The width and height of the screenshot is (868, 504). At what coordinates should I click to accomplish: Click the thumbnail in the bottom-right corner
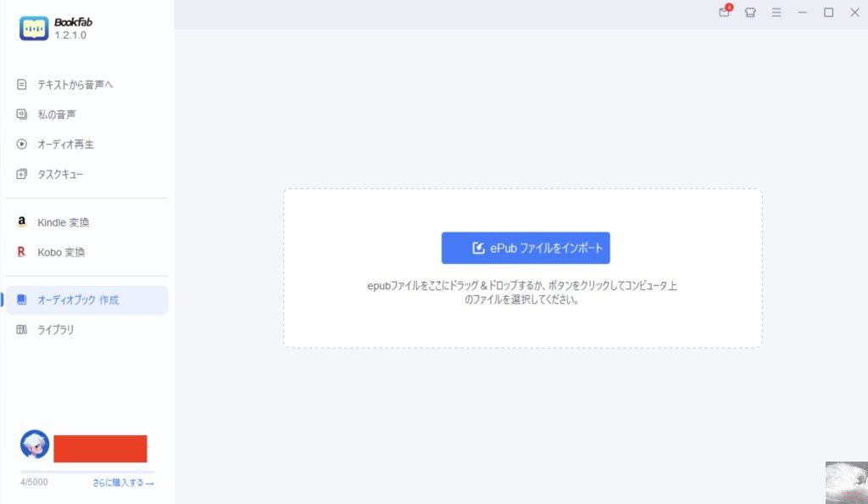[x=846, y=482]
